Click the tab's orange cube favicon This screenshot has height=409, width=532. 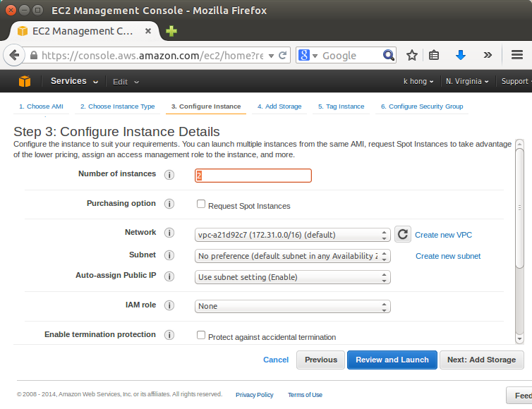[23, 31]
